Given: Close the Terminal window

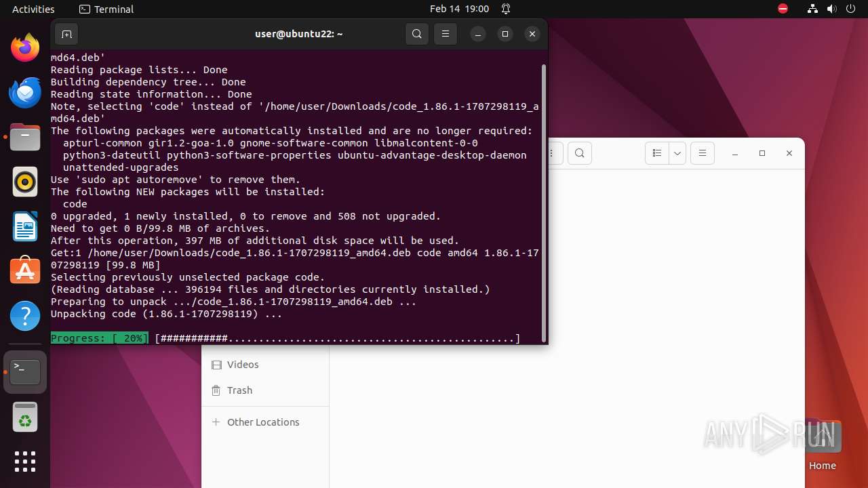Looking at the screenshot, I should [532, 34].
